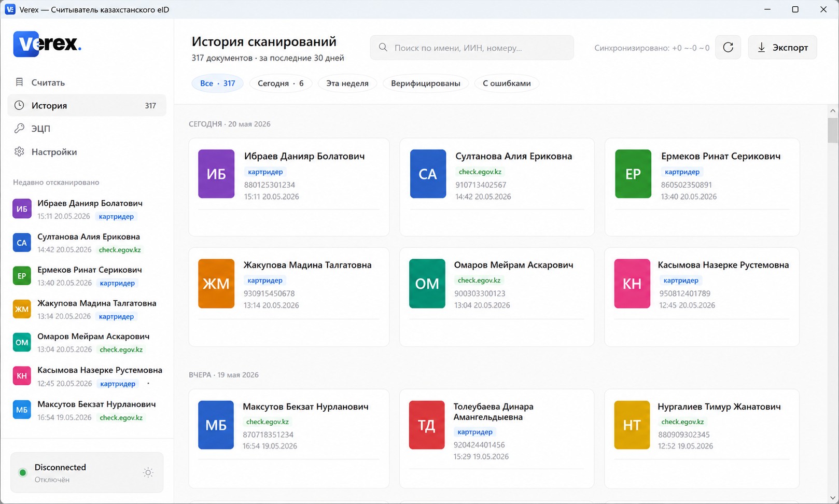The image size is (839, 504).
Task: Click sidebar ИБ avatar in recently scanned
Action: coord(22,209)
